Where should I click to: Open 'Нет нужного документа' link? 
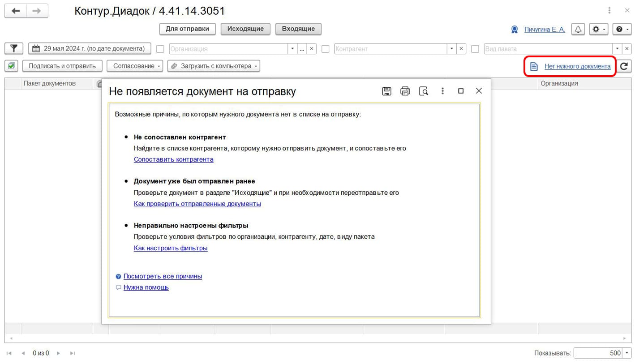click(577, 66)
